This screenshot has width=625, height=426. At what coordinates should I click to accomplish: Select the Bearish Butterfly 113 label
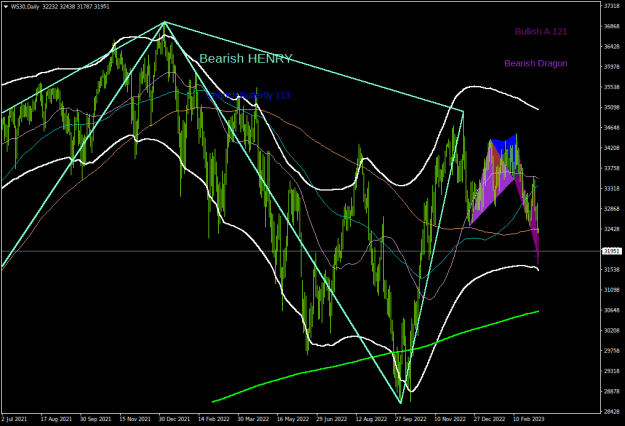(249, 95)
